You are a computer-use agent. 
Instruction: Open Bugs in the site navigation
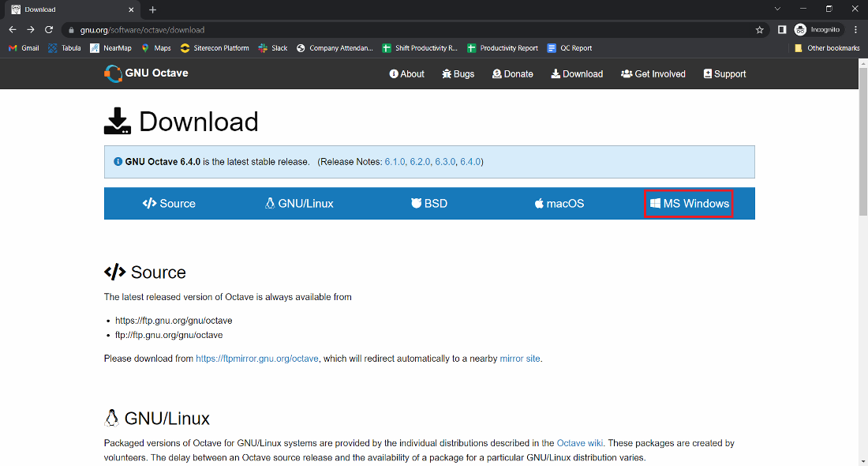pos(458,73)
